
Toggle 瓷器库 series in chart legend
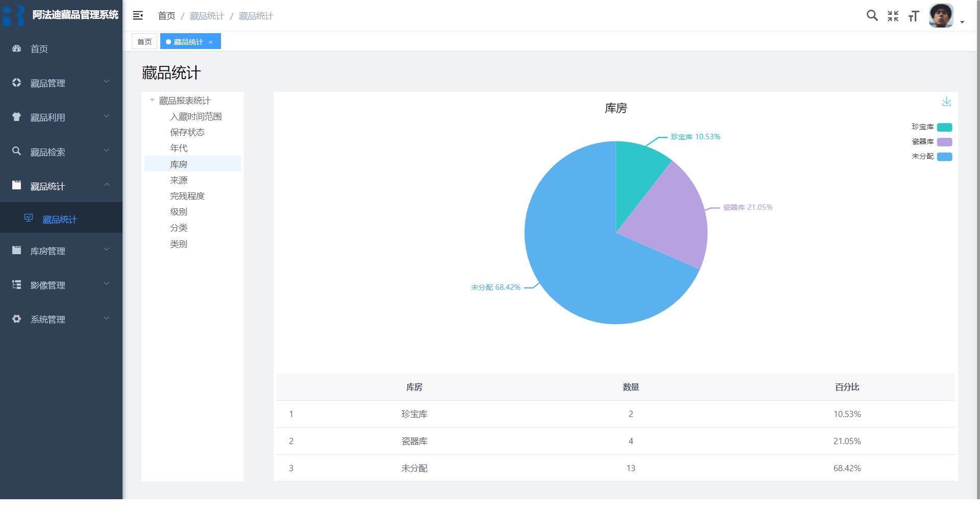click(944, 142)
